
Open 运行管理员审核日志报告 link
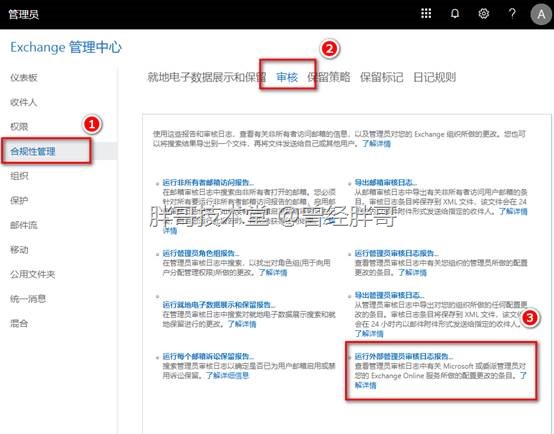pyautogui.click(x=397, y=253)
